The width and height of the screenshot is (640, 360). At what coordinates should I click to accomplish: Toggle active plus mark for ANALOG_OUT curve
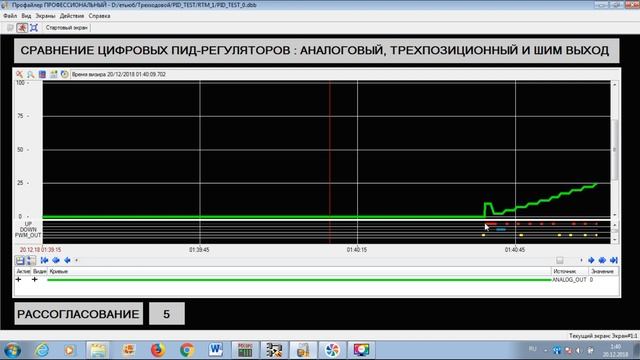point(18,280)
